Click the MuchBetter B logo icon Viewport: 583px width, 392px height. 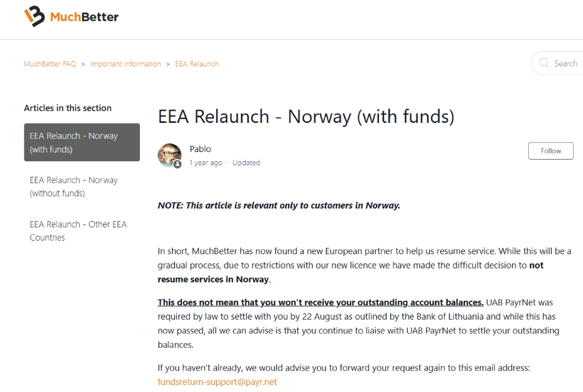coord(34,16)
